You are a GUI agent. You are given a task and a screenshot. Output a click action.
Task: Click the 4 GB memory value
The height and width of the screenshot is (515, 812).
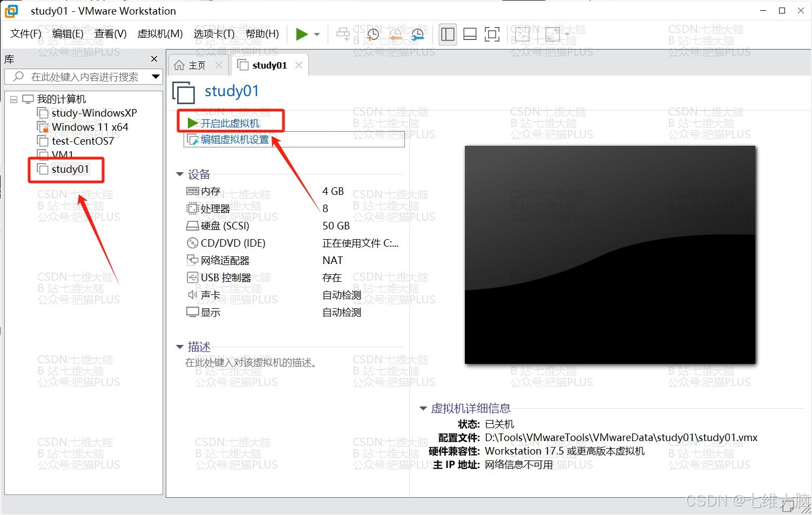pos(333,191)
